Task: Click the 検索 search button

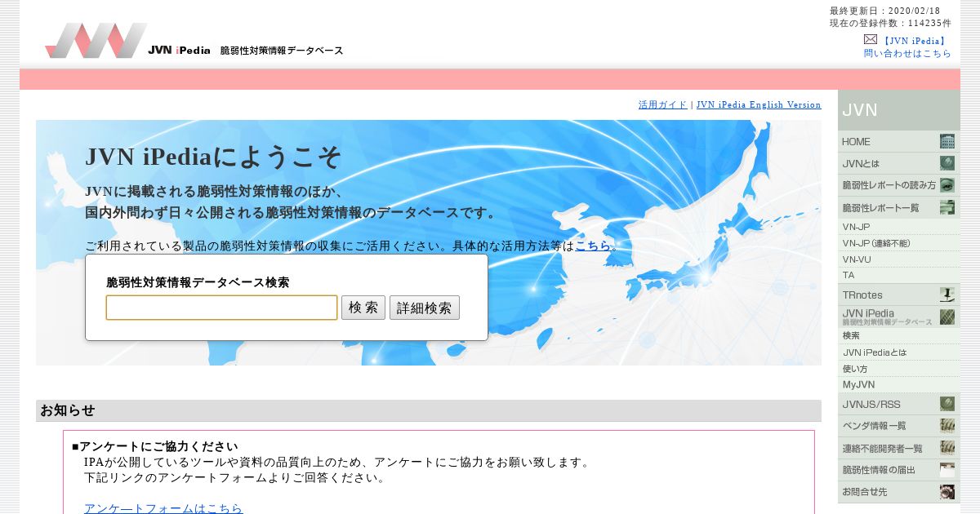Action: (363, 308)
